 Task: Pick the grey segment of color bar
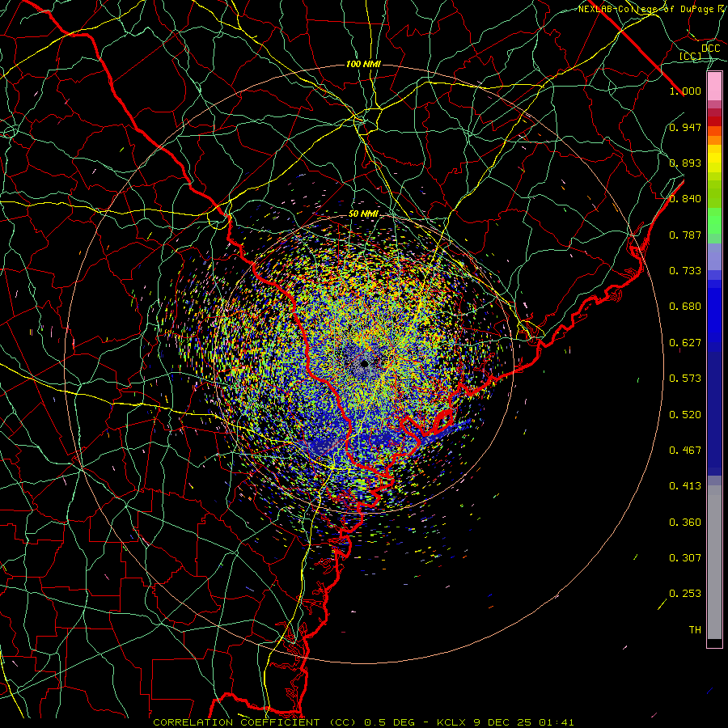coord(714,562)
